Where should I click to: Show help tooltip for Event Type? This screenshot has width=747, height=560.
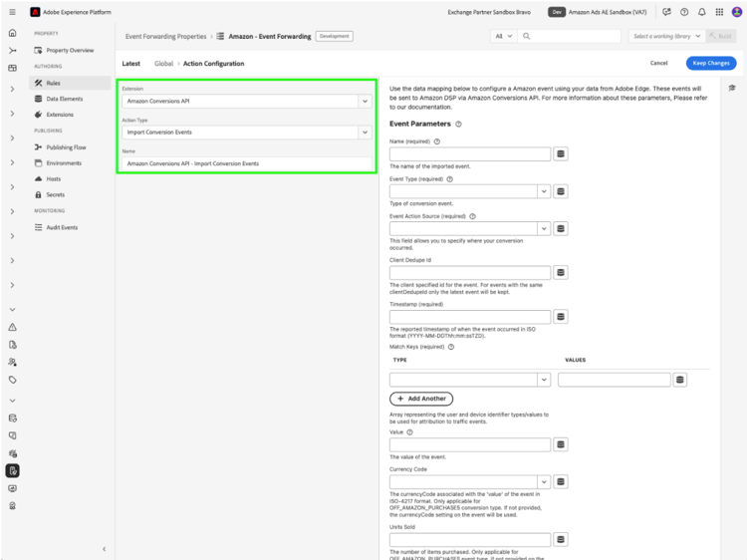(449, 179)
